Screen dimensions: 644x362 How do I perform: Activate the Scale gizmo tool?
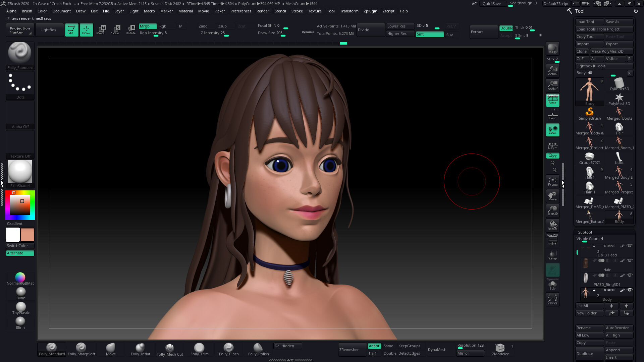(115, 30)
